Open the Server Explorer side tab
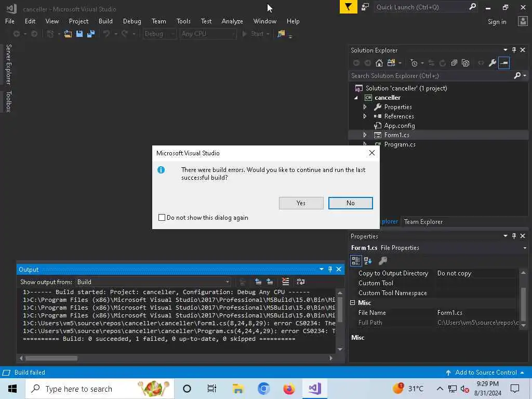532x399 pixels. click(x=8, y=64)
